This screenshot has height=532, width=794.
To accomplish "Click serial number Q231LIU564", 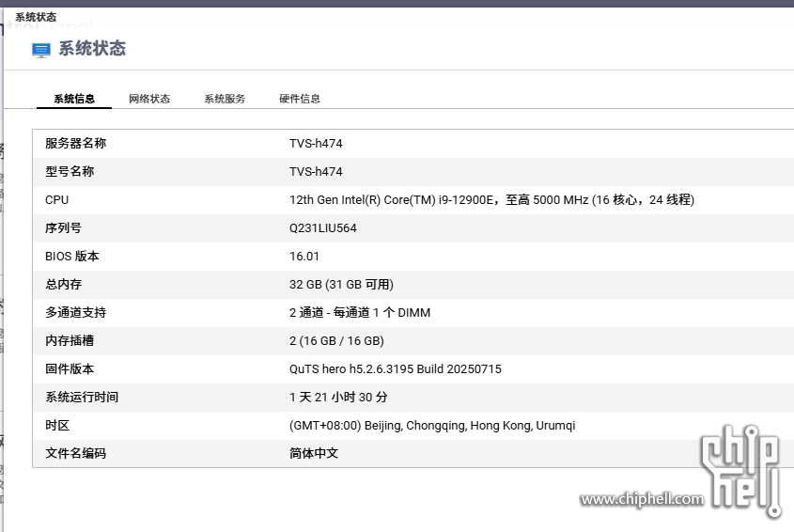I will tap(323, 228).
